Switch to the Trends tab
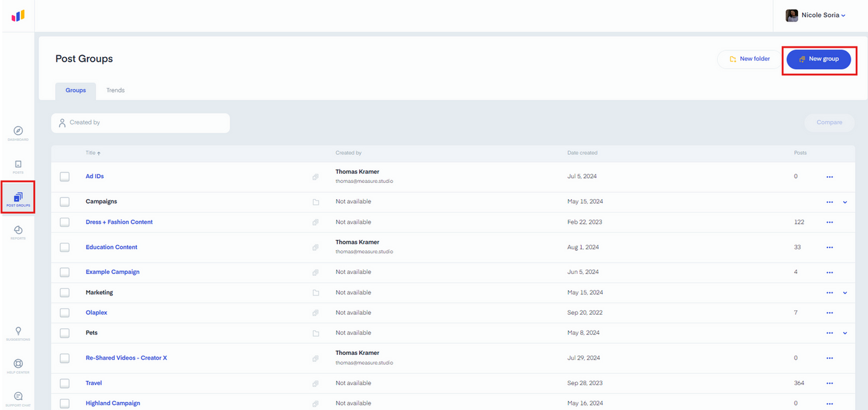Viewport: 868px width, 410px height. coord(115,91)
